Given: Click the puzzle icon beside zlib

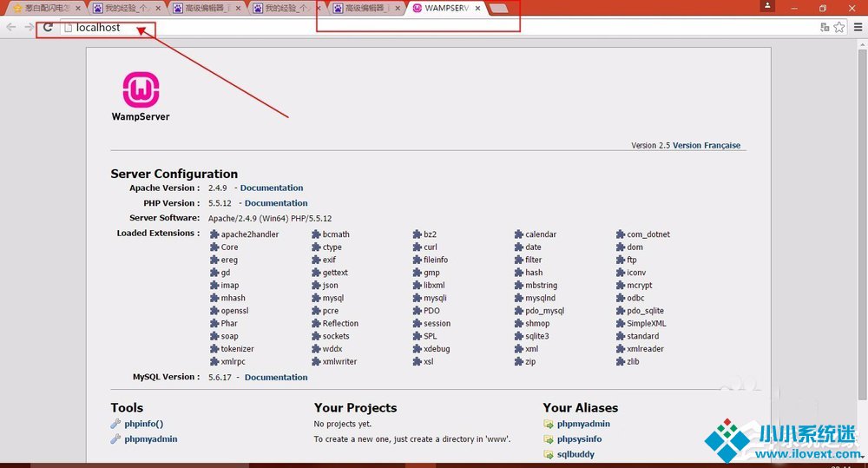Looking at the screenshot, I should click(x=621, y=362).
